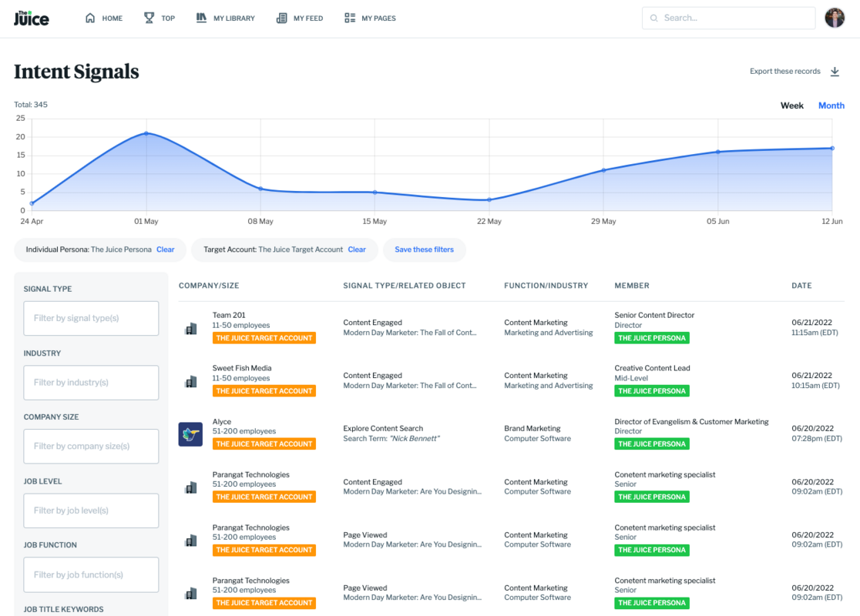Open the signal type filter dropdown

[91, 318]
